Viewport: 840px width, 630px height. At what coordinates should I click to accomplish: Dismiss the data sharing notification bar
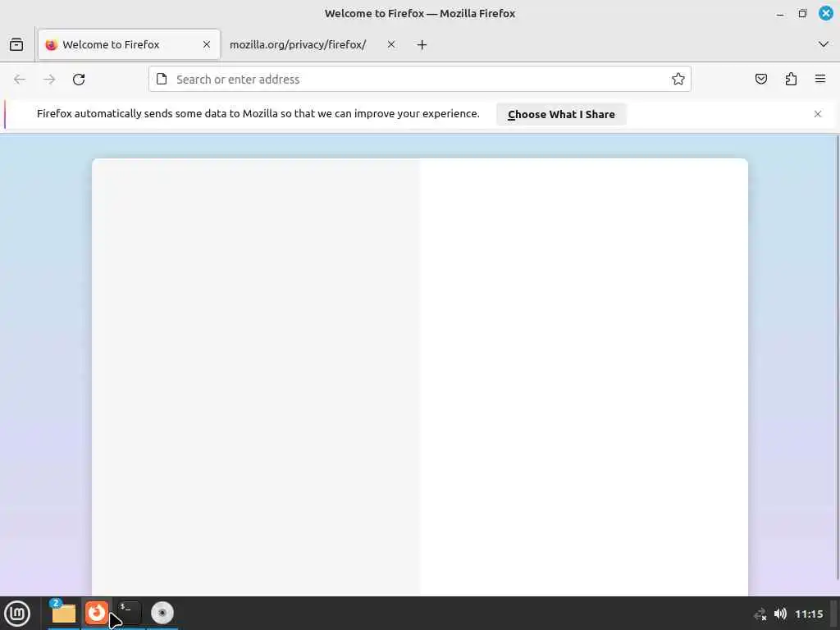(818, 114)
